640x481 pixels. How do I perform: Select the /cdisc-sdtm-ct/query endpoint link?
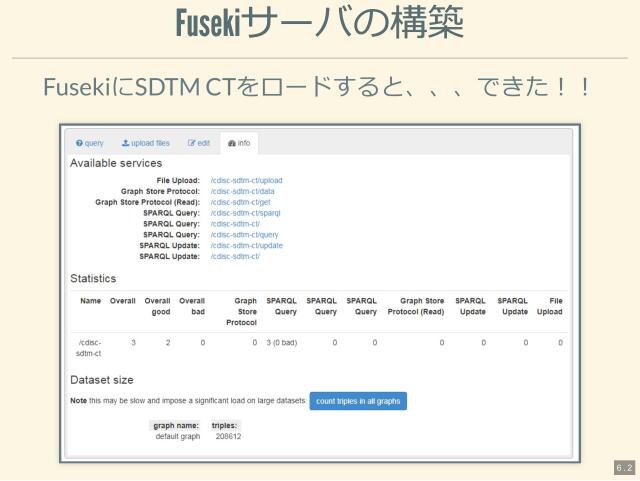[x=244, y=235]
